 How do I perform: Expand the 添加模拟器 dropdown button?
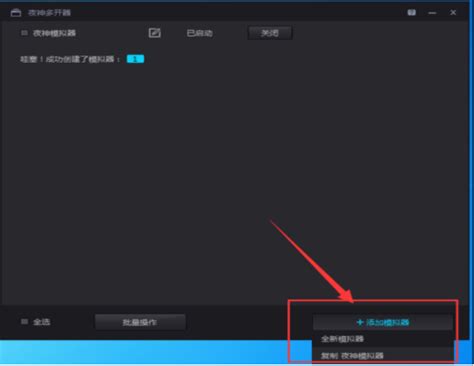tap(383, 322)
